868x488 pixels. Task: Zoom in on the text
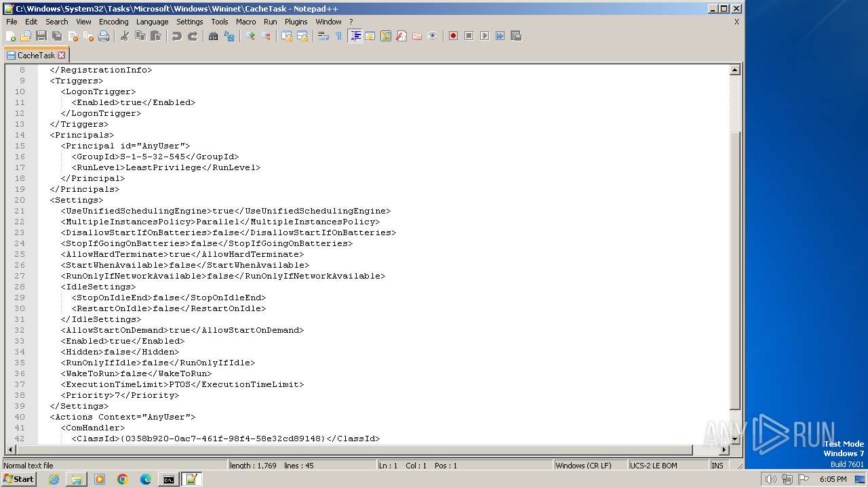[x=250, y=36]
